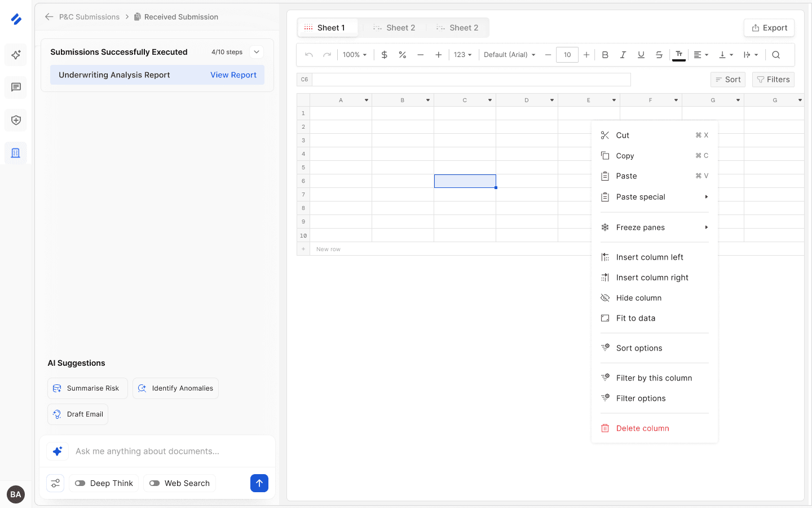Open the BA user avatar
The image size is (812, 508).
[x=16, y=494]
